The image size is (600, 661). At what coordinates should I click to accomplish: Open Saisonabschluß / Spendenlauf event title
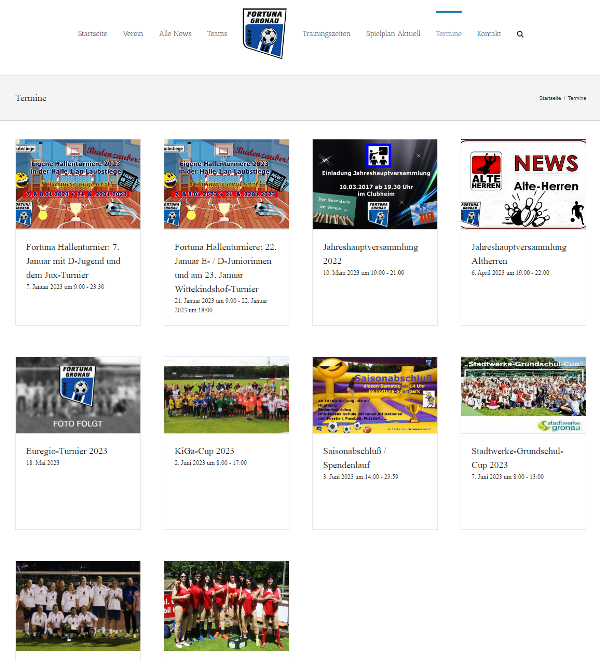355,458
